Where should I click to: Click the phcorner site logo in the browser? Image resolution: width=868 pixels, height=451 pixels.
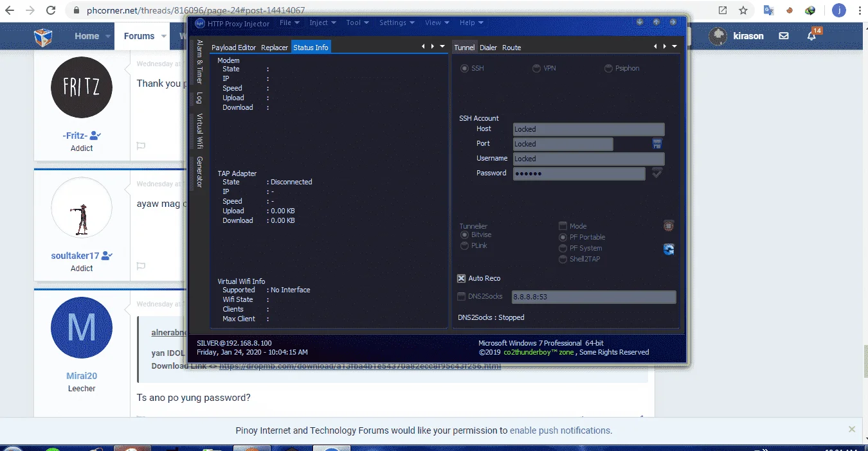coord(43,37)
